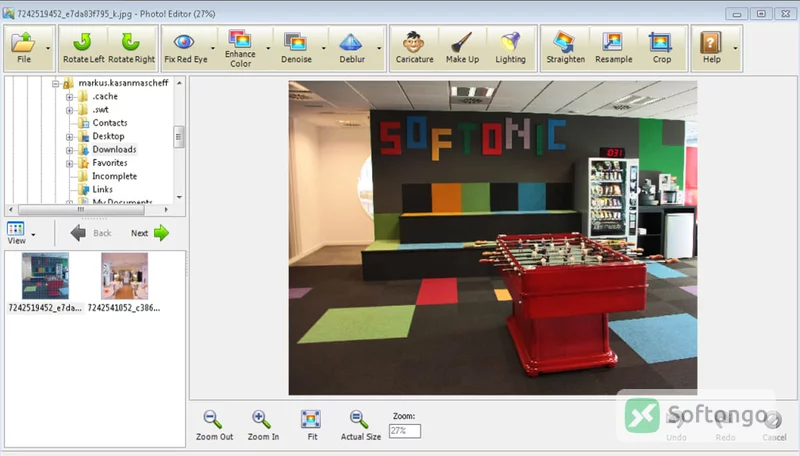Select the Favorites folder in tree

tap(110, 163)
